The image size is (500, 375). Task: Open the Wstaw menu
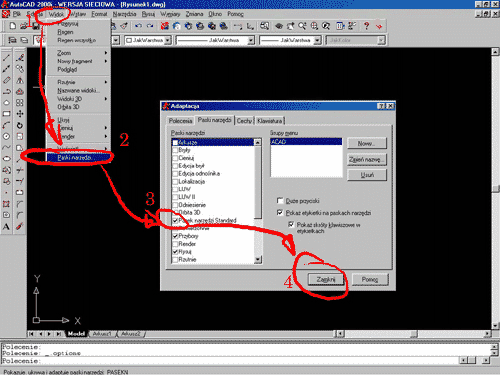pyautogui.click(x=78, y=14)
